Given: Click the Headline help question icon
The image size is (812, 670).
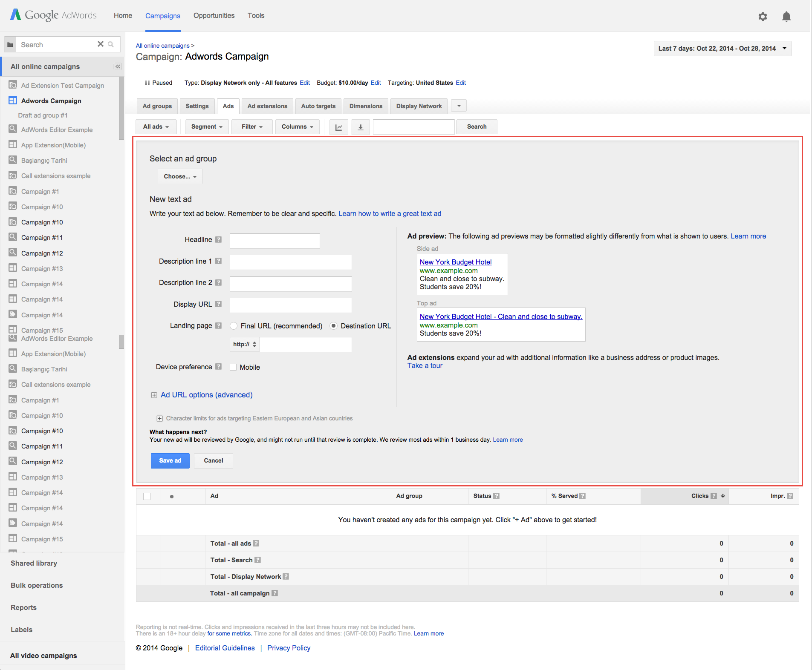Looking at the screenshot, I should tap(218, 239).
